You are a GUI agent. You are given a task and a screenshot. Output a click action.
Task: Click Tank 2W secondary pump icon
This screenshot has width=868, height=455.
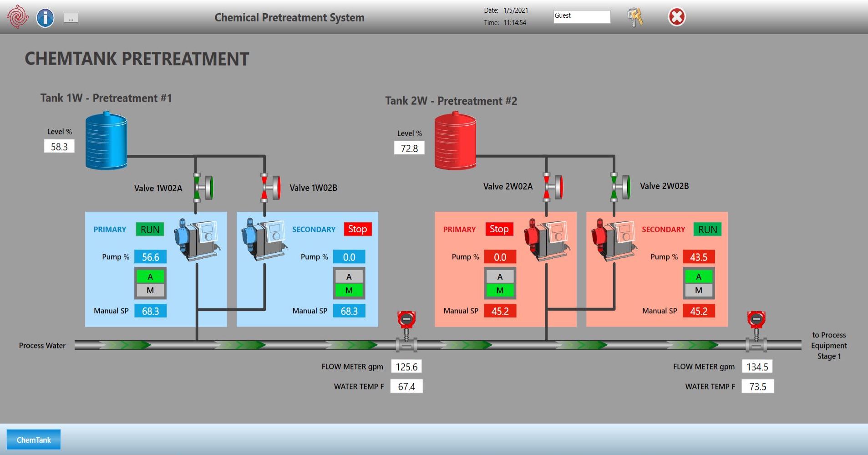tap(614, 240)
